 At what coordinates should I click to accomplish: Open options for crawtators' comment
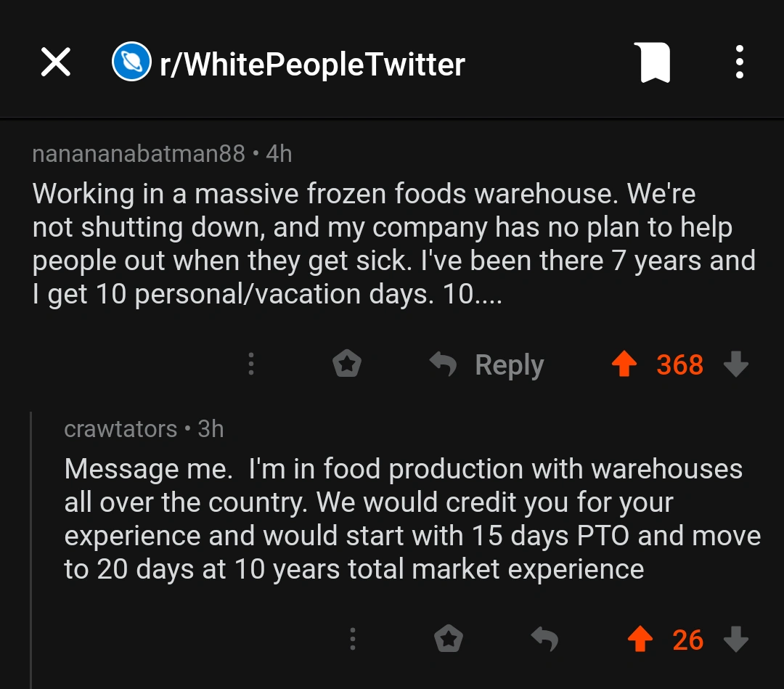coord(353,639)
